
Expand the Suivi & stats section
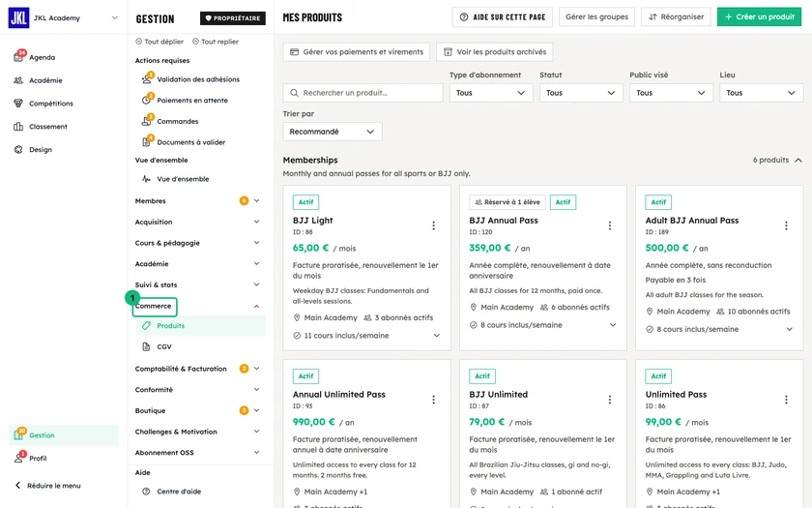(x=256, y=284)
